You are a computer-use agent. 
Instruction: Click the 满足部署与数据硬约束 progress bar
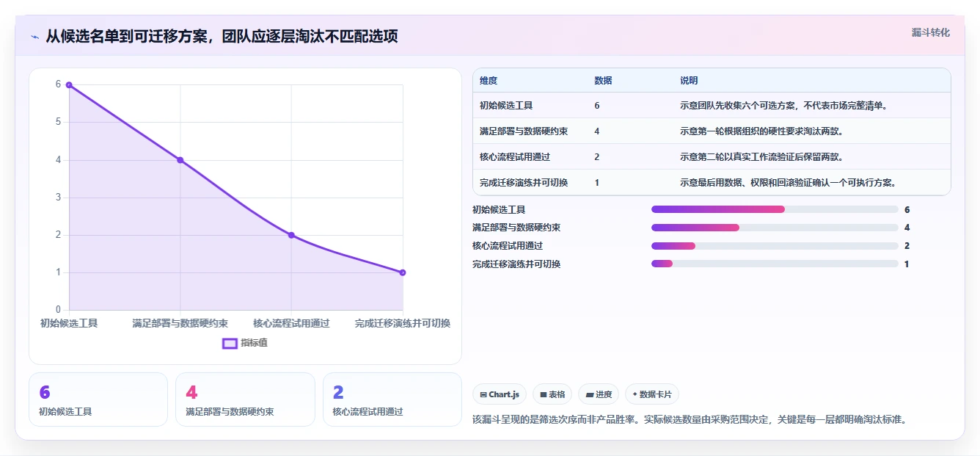(x=775, y=228)
